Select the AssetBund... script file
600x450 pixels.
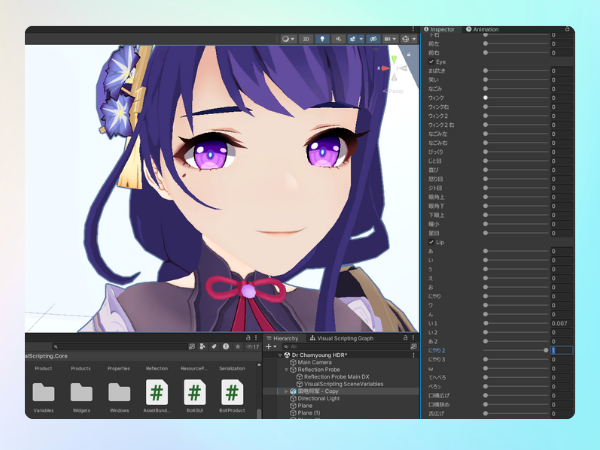[x=157, y=396]
